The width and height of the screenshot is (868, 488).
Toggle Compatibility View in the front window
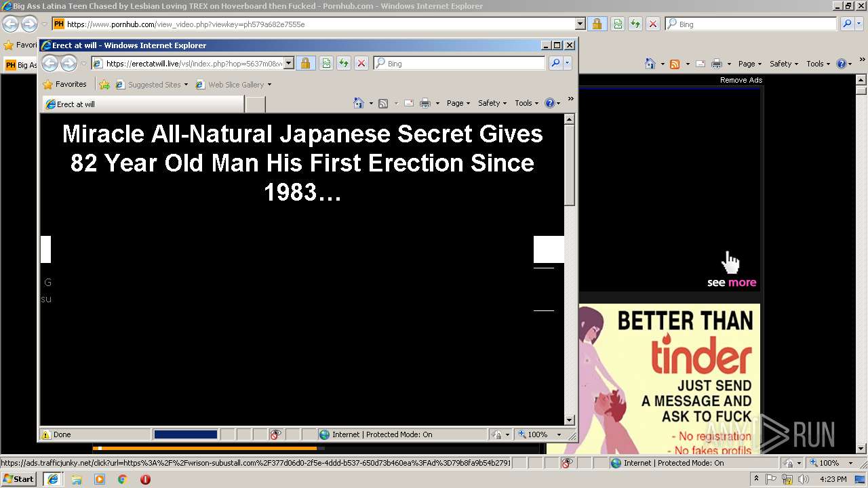tap(326, 64)
